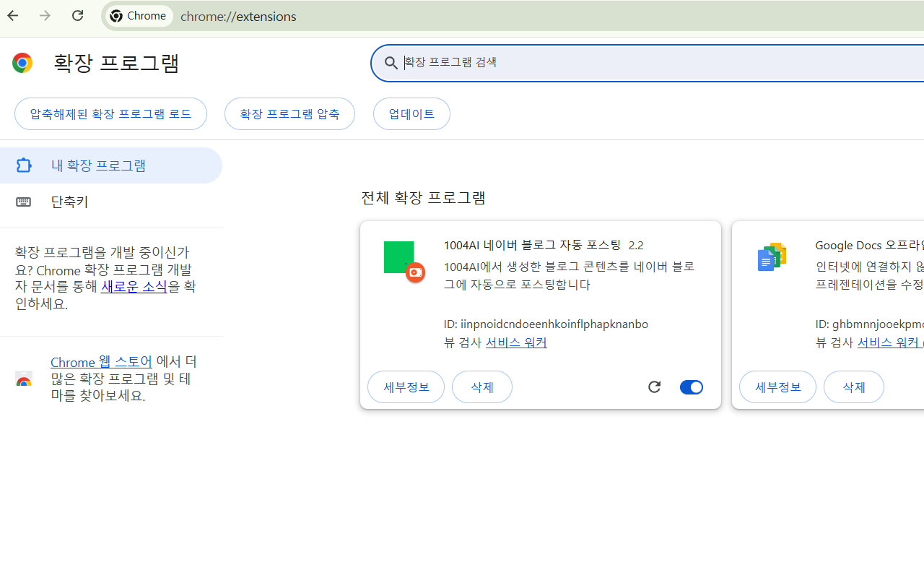Viewport: 924px width, 578px height.
Task: Click 삭제 for the 1004AI extension
Action: tap(482, 387)
